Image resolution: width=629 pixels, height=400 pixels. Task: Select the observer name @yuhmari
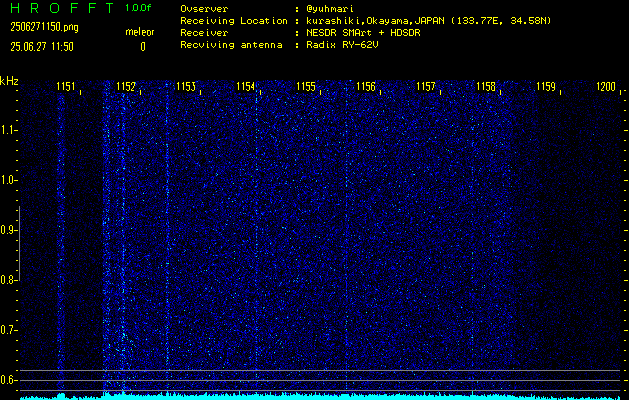(x=330, y=9)
